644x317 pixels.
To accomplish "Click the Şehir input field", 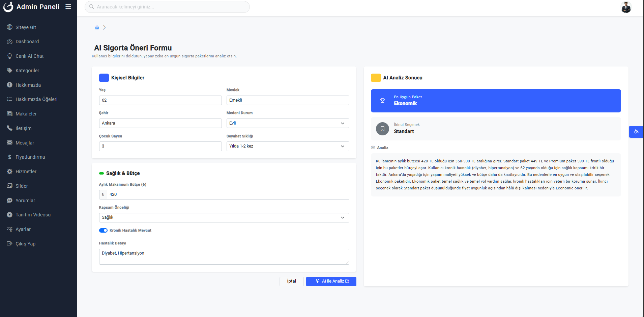I will coord(160,123).
